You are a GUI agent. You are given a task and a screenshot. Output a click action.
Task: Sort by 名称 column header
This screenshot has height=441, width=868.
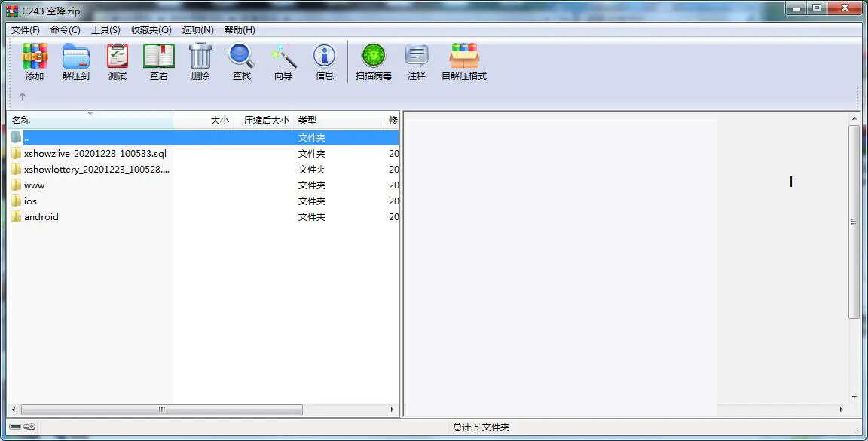[x=21, y=121]
